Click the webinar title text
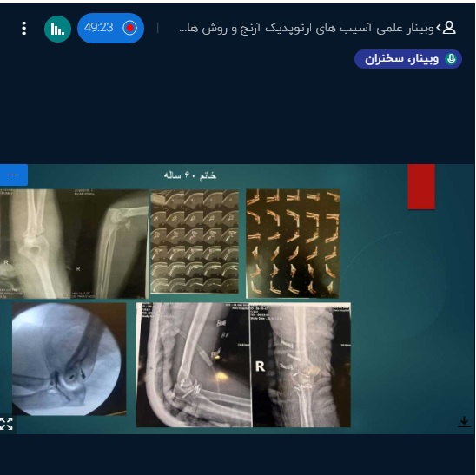476x475 pixels. (307, 29)
